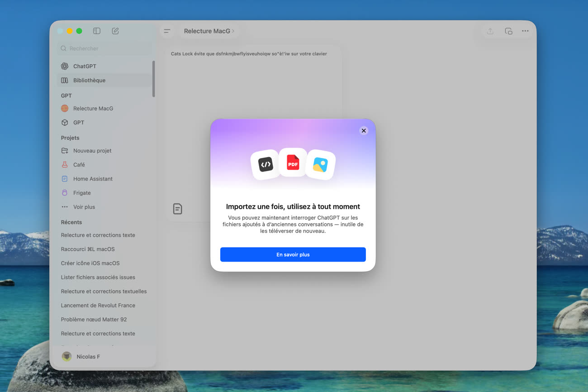Open Bibliothèque in the sidebar
588x392 pixels.
(104, 80)
